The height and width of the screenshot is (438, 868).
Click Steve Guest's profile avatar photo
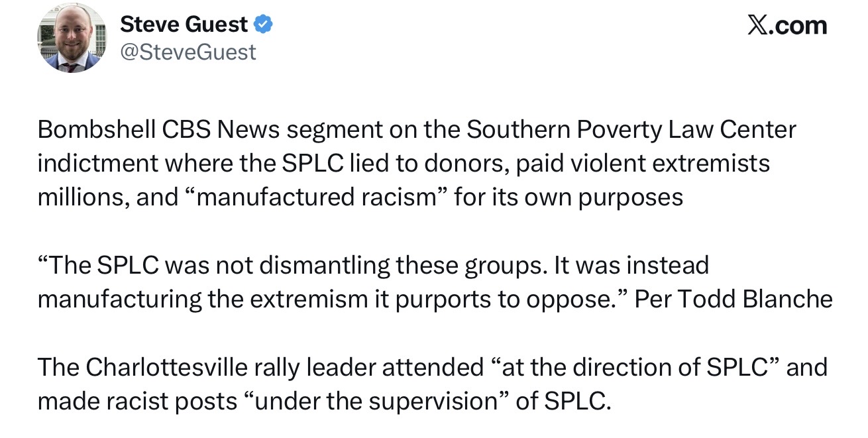(x=72, y=38)
